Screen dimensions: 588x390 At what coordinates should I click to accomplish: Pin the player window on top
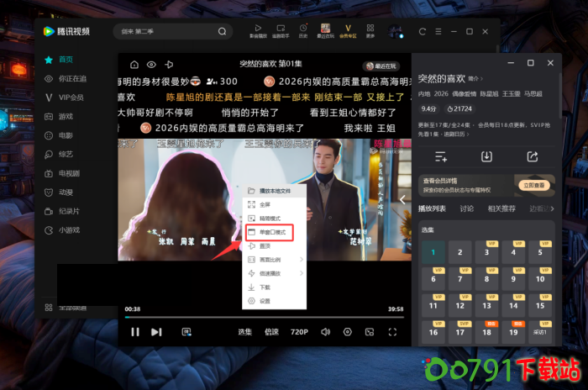pyautogui.click(x=170, y=64)
